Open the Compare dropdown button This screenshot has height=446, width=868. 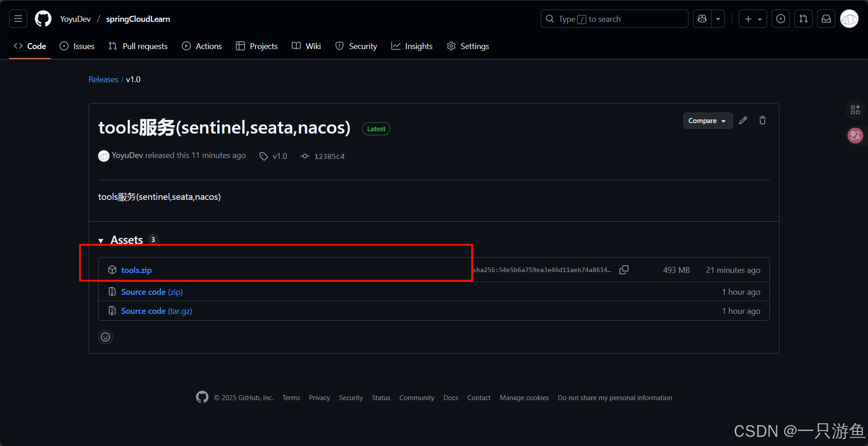pyautogui.click(x=708, y=121)
